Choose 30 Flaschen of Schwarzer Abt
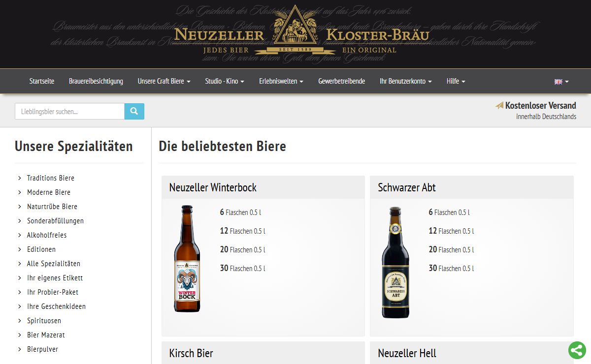The image size is (591, 364). click(x=451, y=268)
